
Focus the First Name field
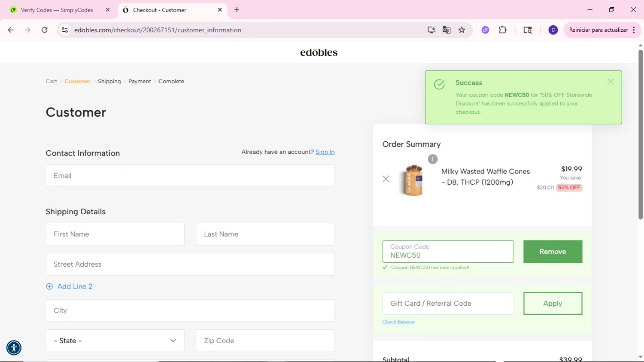tap(115, 234)
